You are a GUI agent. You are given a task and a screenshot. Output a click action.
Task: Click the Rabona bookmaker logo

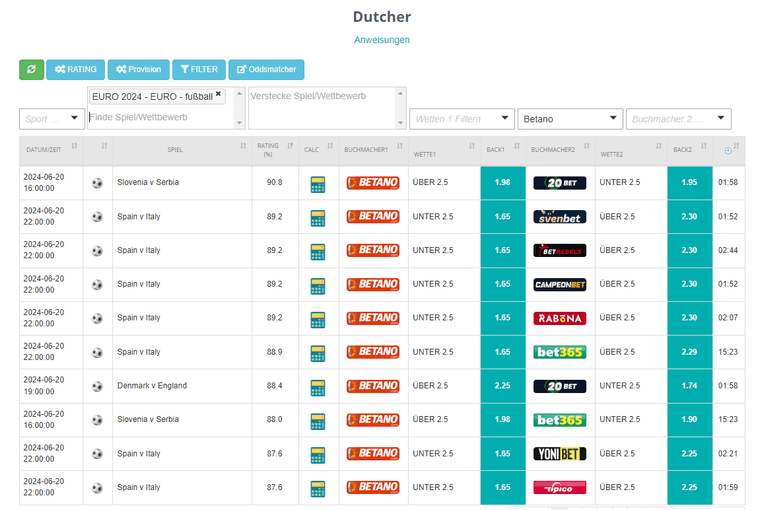pyautogui.click(x=559, y=318)
